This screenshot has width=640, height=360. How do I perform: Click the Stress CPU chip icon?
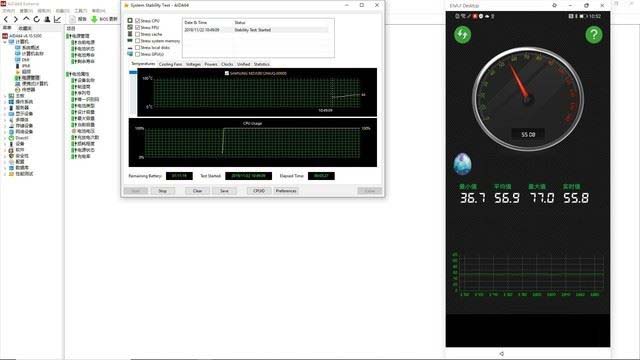tap(130, 20)
